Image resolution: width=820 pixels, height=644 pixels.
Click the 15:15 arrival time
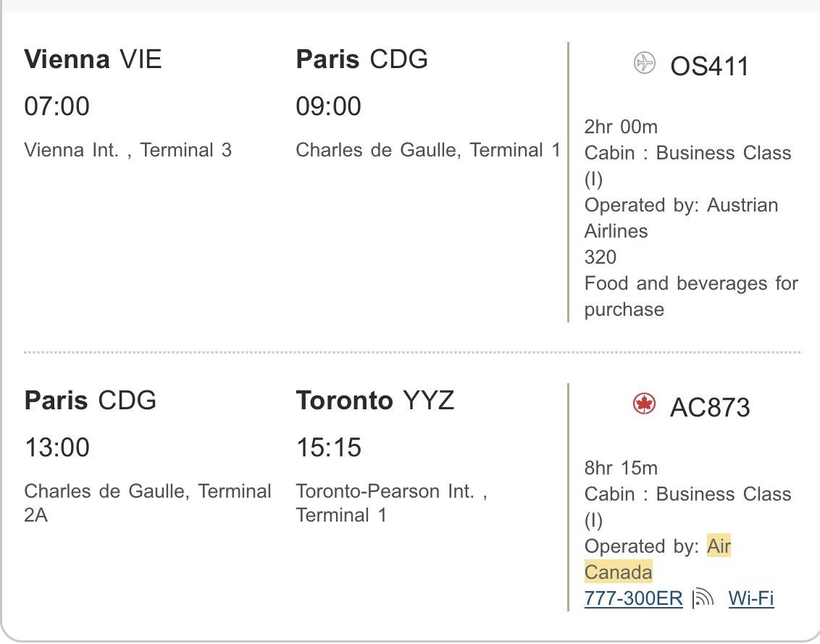(x=330, y=447)
